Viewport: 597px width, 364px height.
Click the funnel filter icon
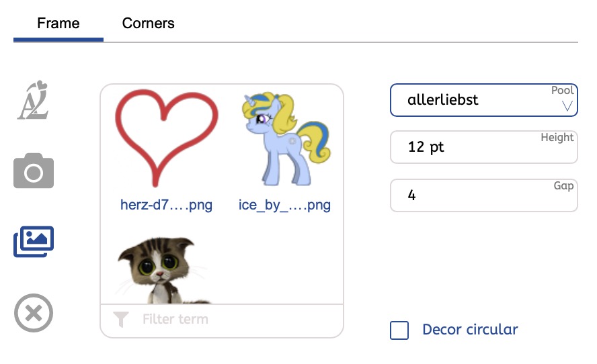pos(121,319)
